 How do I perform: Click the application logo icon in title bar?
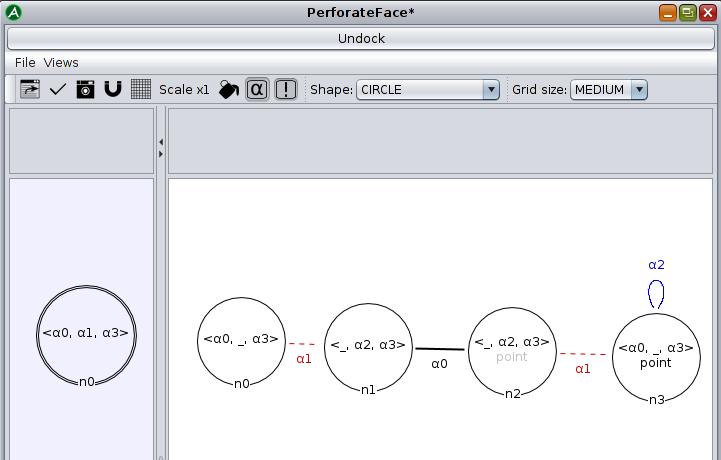[x=13, y=12]
